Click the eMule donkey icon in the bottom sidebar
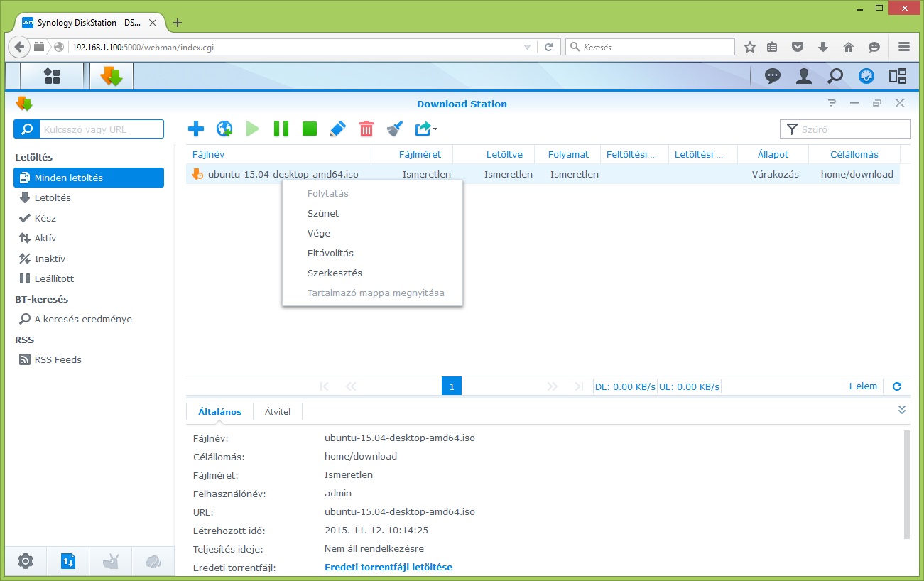This screenshot has height=581, width=924. pyautogui.click(x=110, y=561)
